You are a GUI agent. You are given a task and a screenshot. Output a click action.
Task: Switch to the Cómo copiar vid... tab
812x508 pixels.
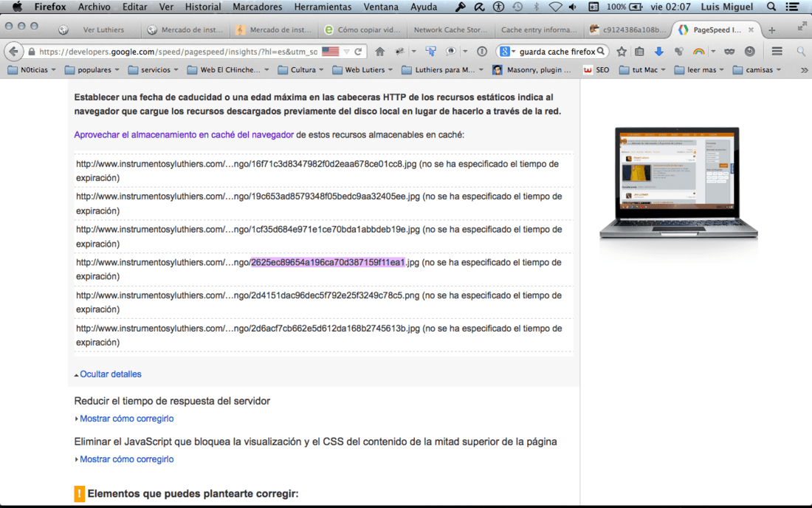[362, 30]
